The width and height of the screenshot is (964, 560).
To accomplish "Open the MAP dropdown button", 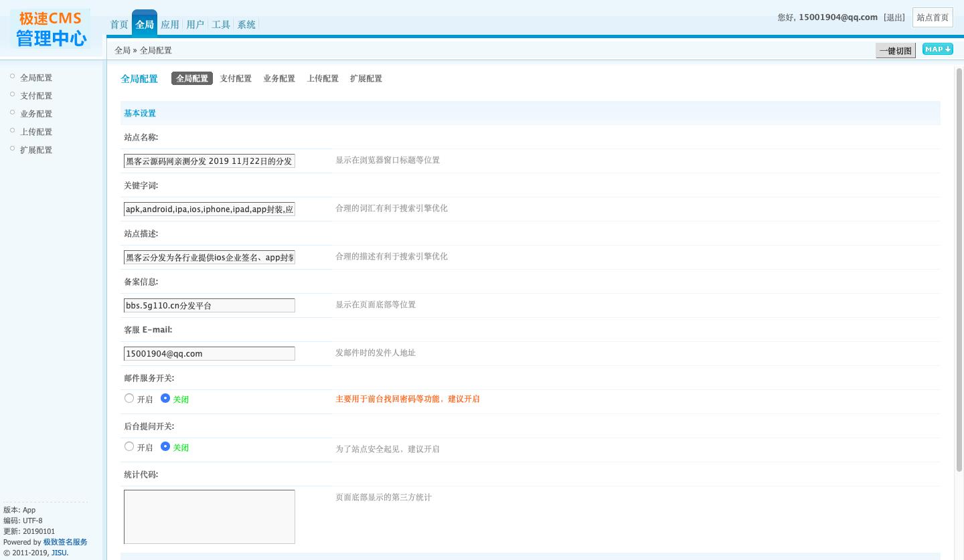I will pyautogui.click(x=937, y=50).
